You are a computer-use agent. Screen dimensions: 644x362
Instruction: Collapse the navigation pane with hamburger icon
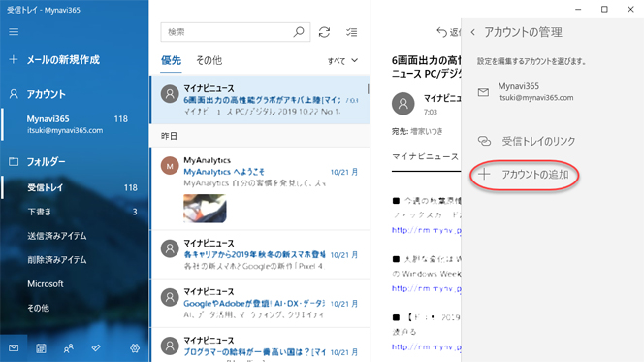(x=14, y=32)
